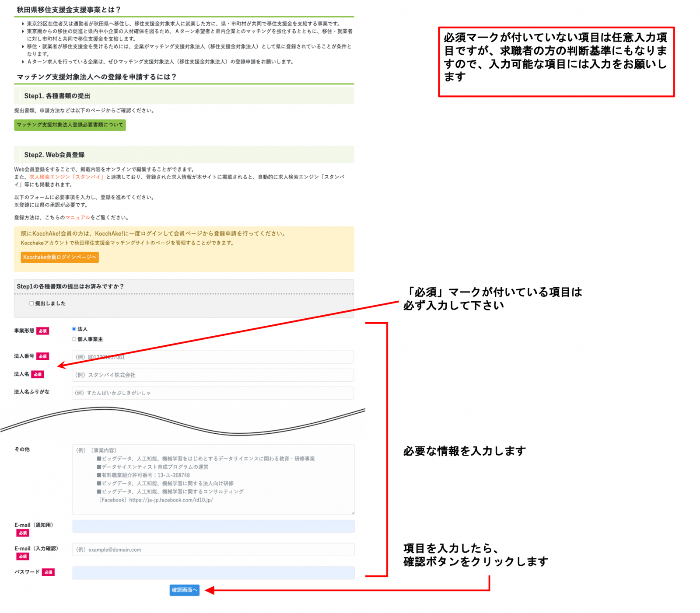Click the green マッチング支援対象法人登録必要書類について button
This screenshot has width=700, height=613.
point(70,125)
